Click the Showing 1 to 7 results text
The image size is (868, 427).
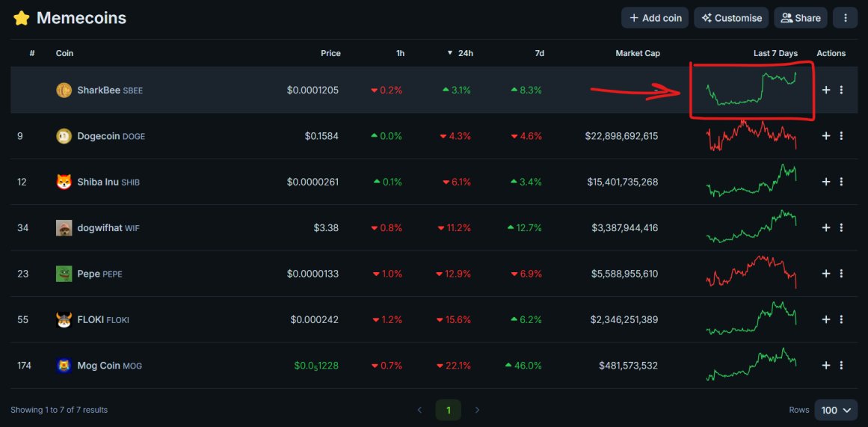(x=59, y=411)
